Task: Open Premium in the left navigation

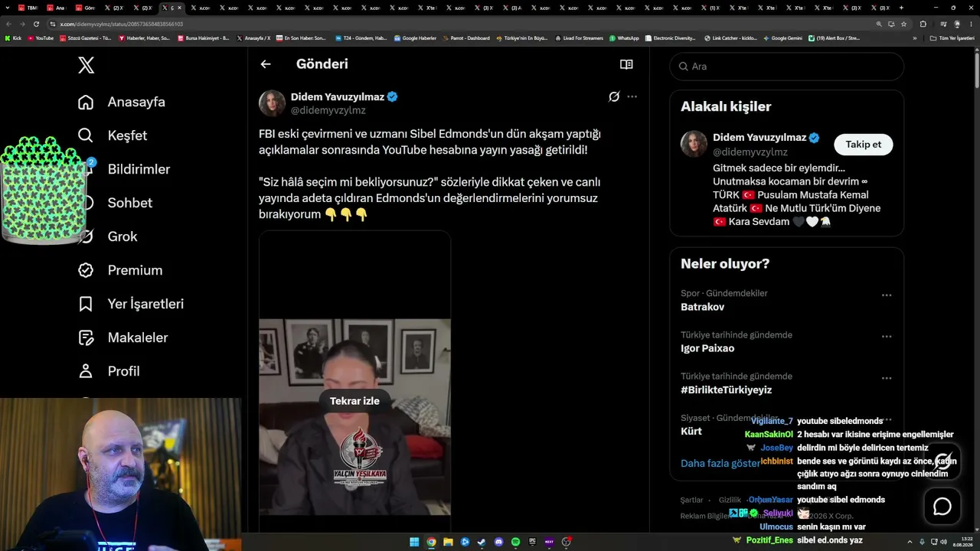Action: [135, 270]
